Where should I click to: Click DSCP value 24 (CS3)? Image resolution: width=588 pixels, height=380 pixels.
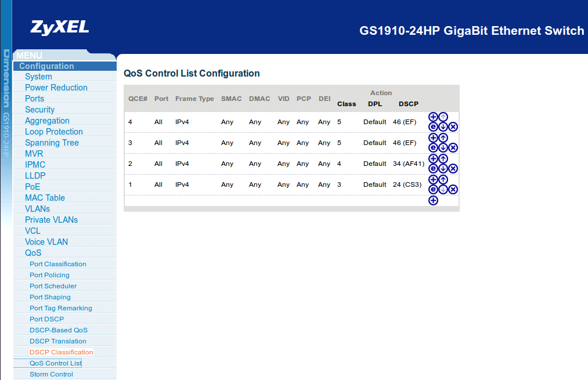pyautogui.click(x=407, y=184)
